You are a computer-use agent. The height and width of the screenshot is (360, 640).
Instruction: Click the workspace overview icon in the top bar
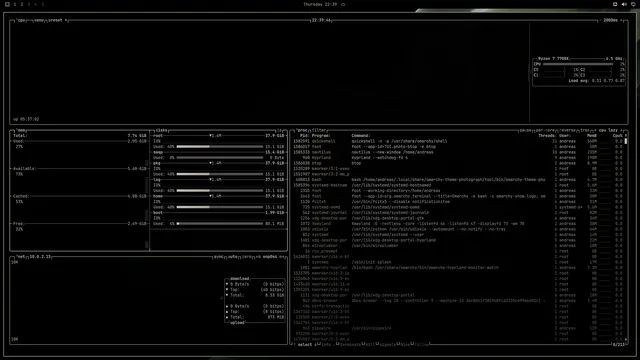click(7, 4)
